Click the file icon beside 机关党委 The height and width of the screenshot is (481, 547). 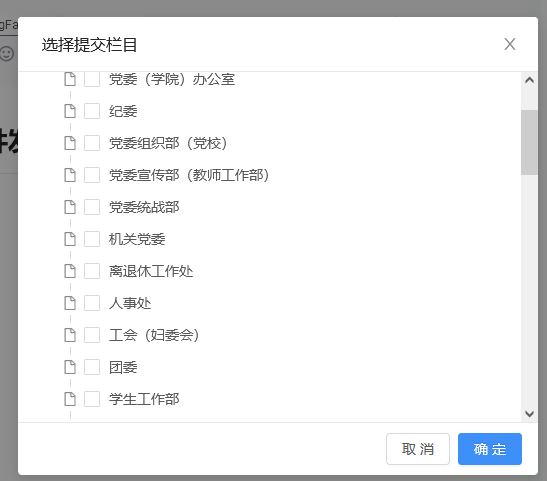click(70, 239)
